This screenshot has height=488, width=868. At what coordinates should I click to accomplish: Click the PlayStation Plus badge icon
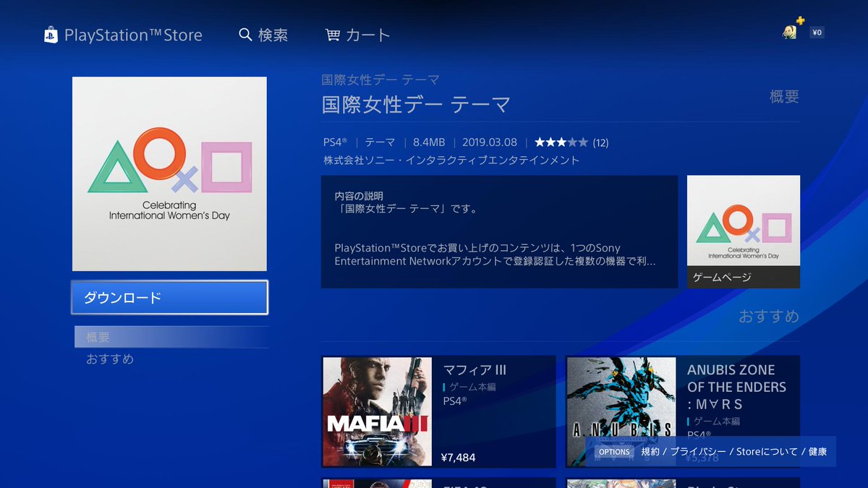click(x=800, y=21)
